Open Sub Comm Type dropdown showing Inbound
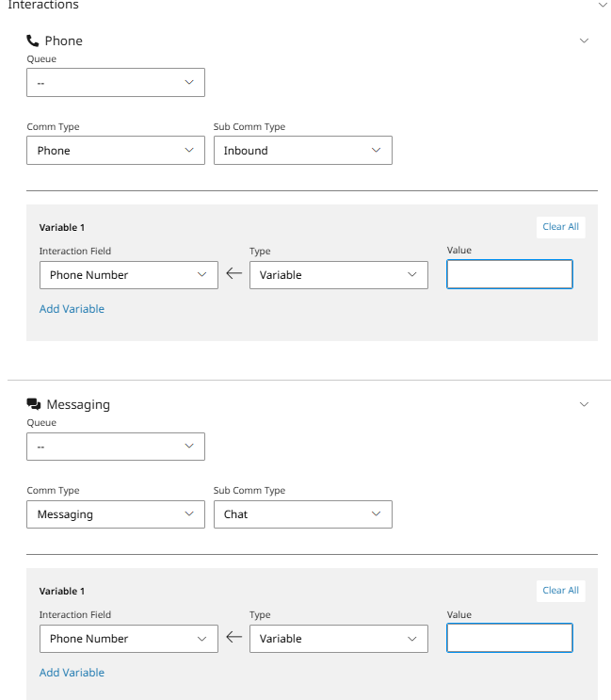The width and height of the screenshot is (611, 700). coord(303,151)
